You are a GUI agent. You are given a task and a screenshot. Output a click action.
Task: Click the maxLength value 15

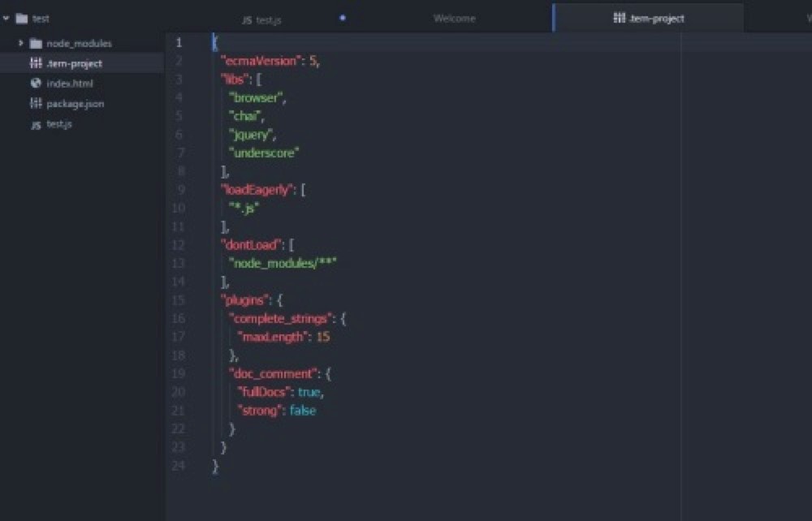(324, 336)
